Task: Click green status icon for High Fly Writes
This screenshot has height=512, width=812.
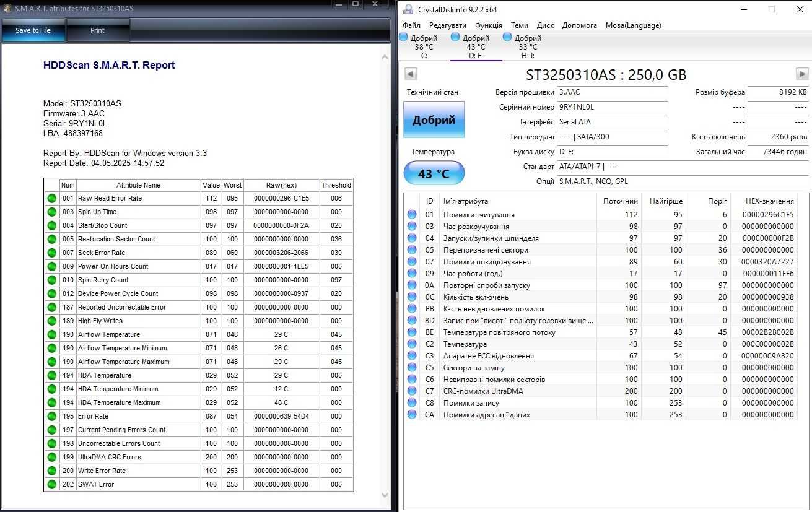Action: tap(51, 321)
